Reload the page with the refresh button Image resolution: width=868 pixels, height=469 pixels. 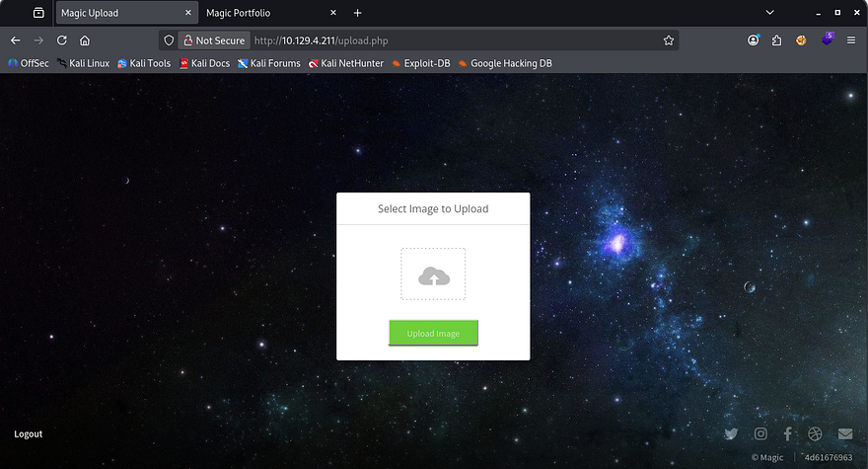61,40
